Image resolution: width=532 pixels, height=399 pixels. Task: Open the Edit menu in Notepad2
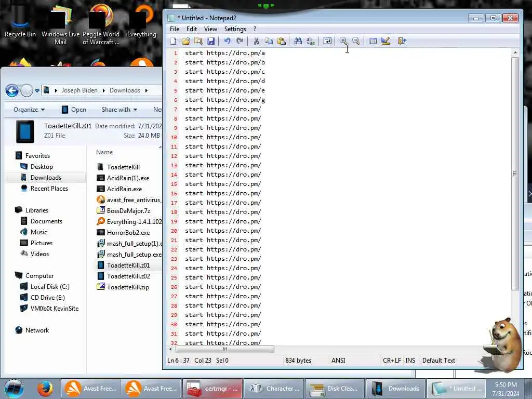tap(192, 29)
